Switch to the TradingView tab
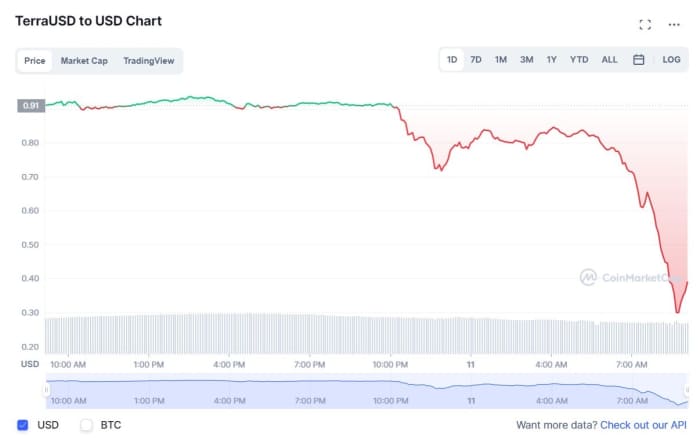Viewport: 700px width, 446px height. coord(149,61)
